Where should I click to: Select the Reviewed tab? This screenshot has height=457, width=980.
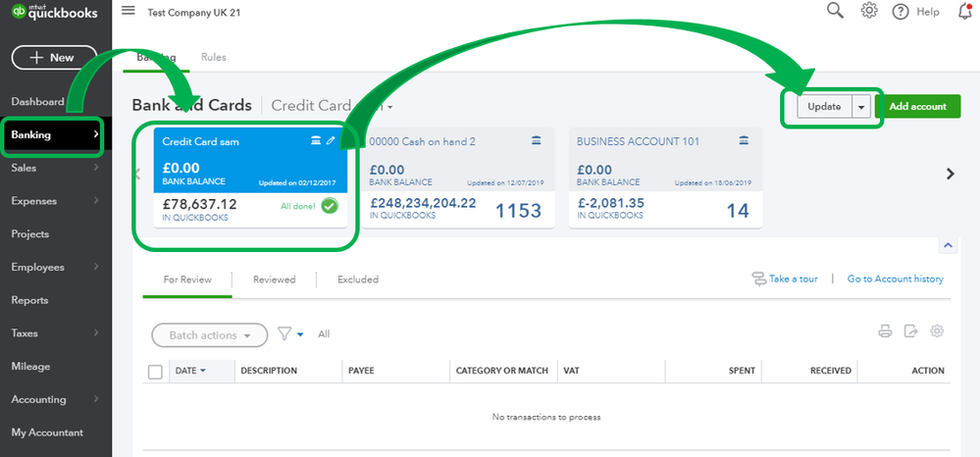[x=275, y=279]
